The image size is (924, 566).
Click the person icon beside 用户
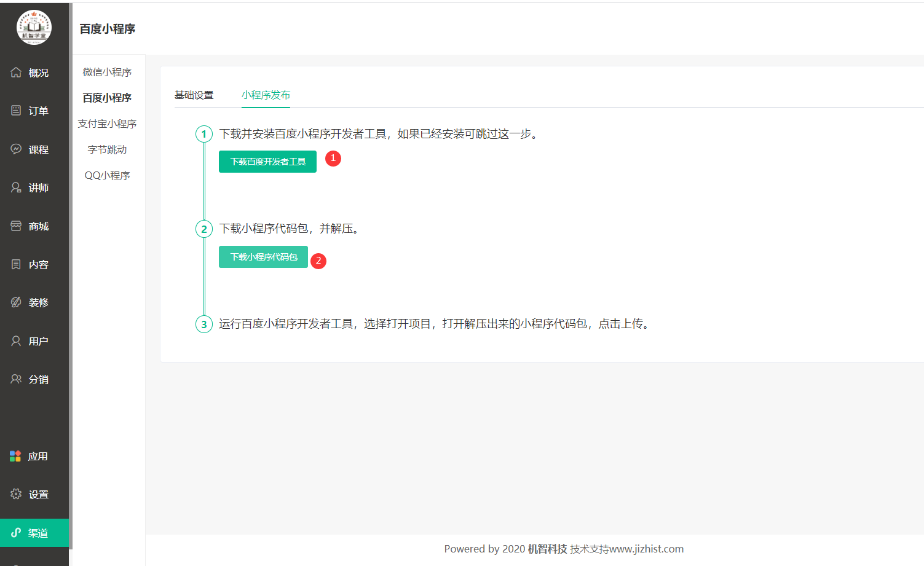[16, 341]
